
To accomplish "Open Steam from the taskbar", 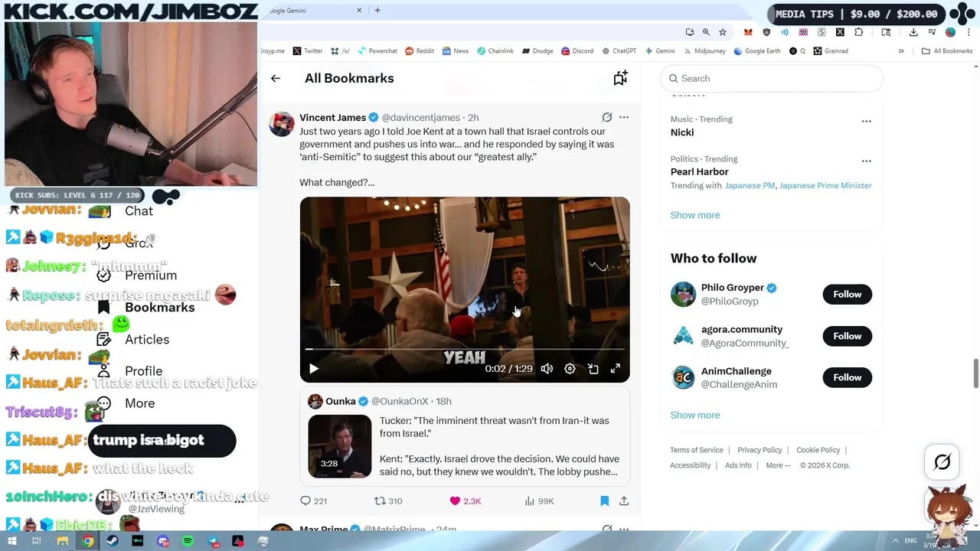I will (x=113, y=541).
